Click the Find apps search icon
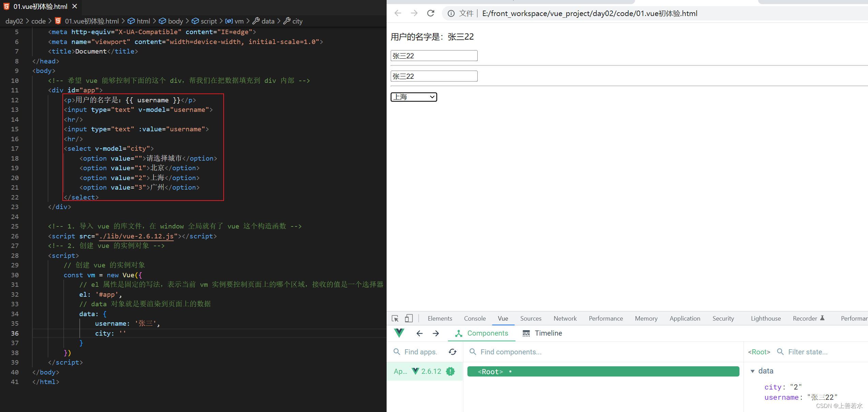 point(397,352)
